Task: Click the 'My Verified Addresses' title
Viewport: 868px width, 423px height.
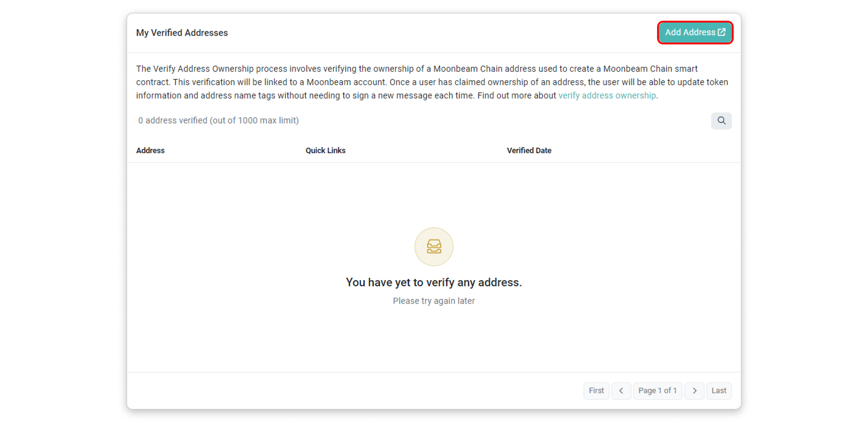Action: (x=182, y=33)
